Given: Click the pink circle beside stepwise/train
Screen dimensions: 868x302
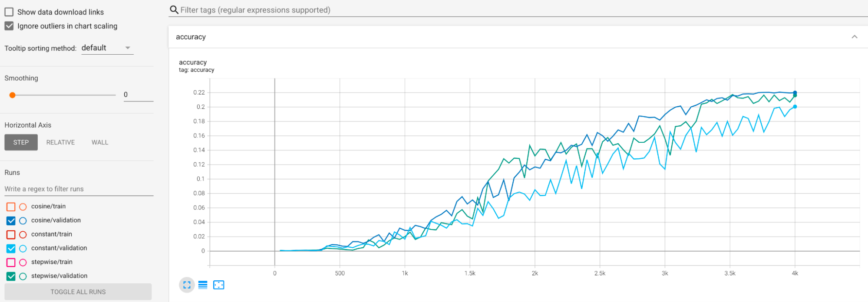Looking at the screenshot, I should tap(23, 262).
